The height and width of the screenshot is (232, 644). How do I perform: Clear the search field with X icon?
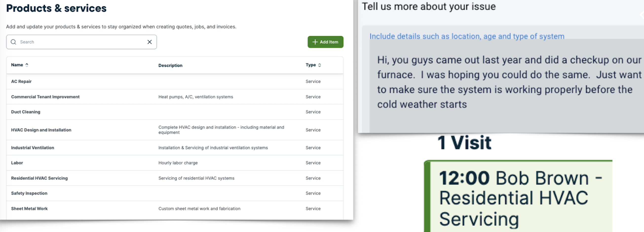point(150,42)
